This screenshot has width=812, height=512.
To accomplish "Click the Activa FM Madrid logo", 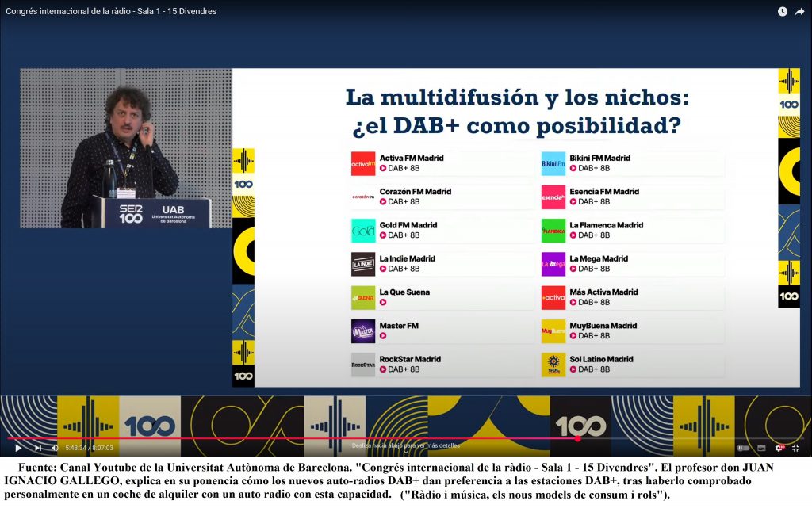I will click(x=363, y=163).
